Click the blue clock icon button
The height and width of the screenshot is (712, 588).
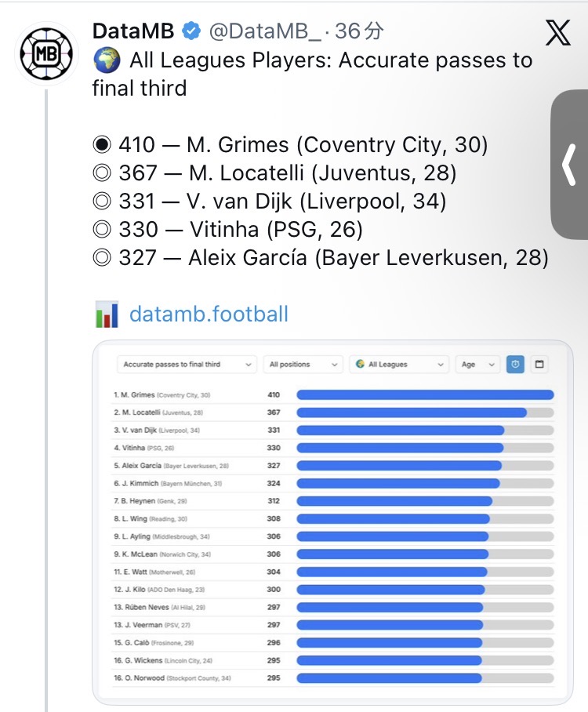pyautogui.click(x=515, y=365)
